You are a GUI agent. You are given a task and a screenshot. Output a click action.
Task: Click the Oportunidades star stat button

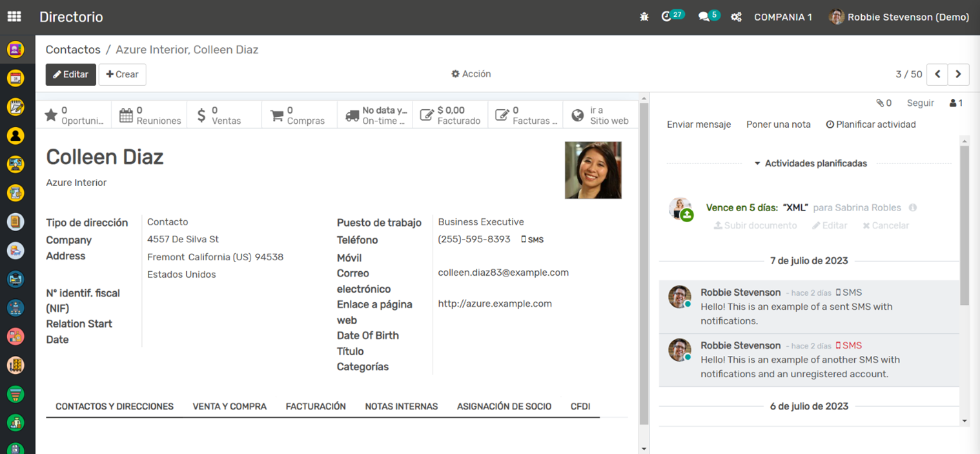(74, 115)
